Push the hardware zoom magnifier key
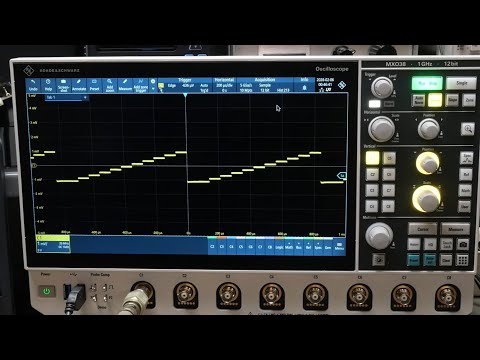Screen dimensions: 480x360 468,129
